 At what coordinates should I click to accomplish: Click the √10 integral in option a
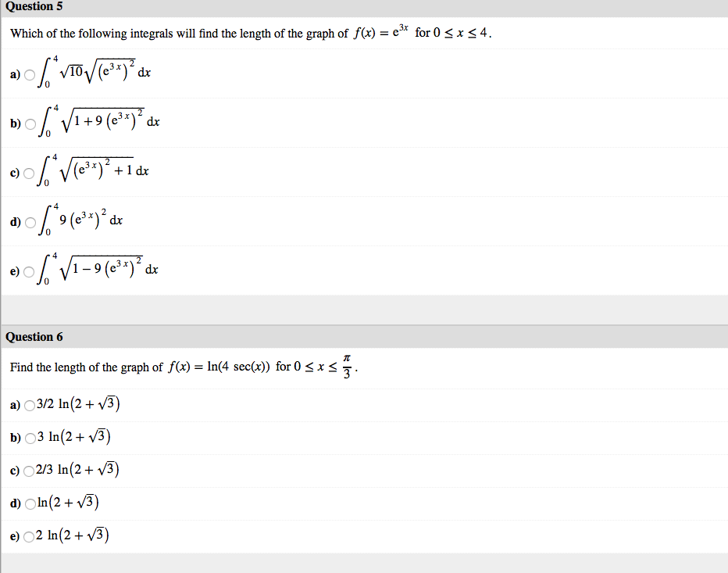click(94, 73)
